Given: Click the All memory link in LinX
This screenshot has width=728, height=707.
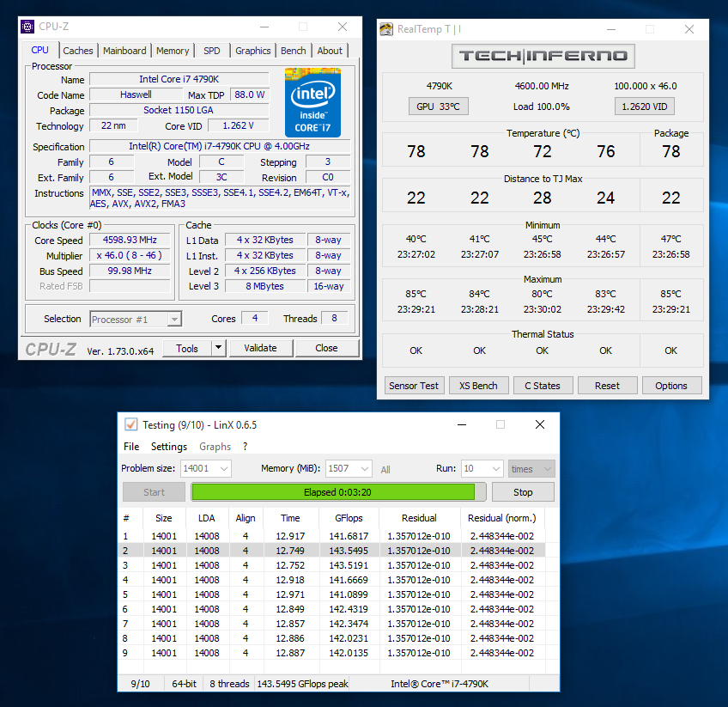Looking at the screenshot, I should pyautogui.click(x=385, y=470).
